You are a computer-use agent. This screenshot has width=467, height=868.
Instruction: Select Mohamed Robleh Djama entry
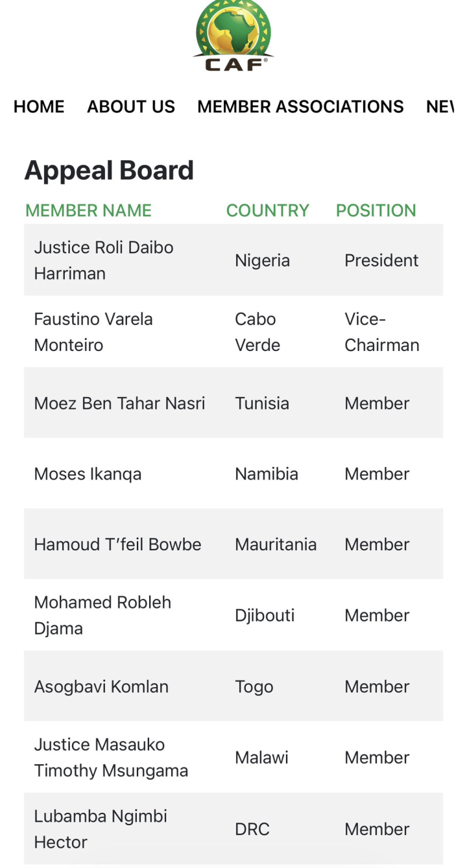point(102,615)
